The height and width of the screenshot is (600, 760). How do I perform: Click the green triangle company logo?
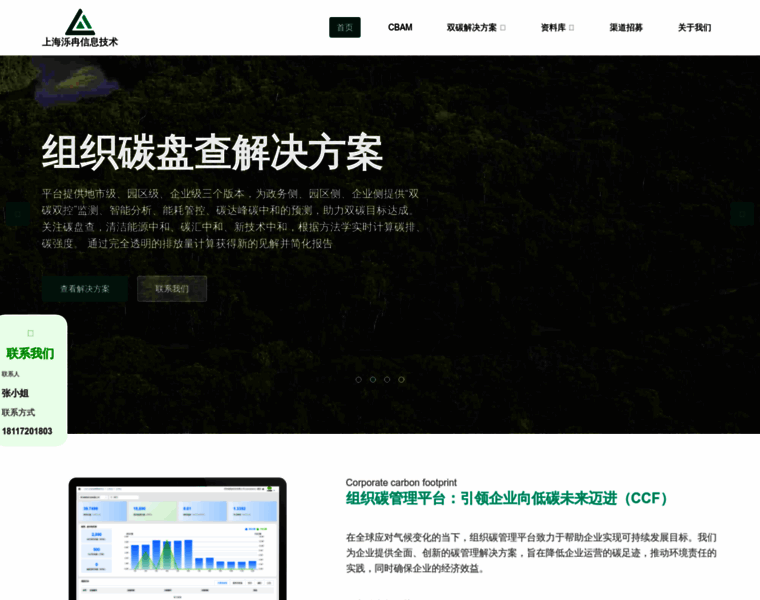[x=80, y=21]
